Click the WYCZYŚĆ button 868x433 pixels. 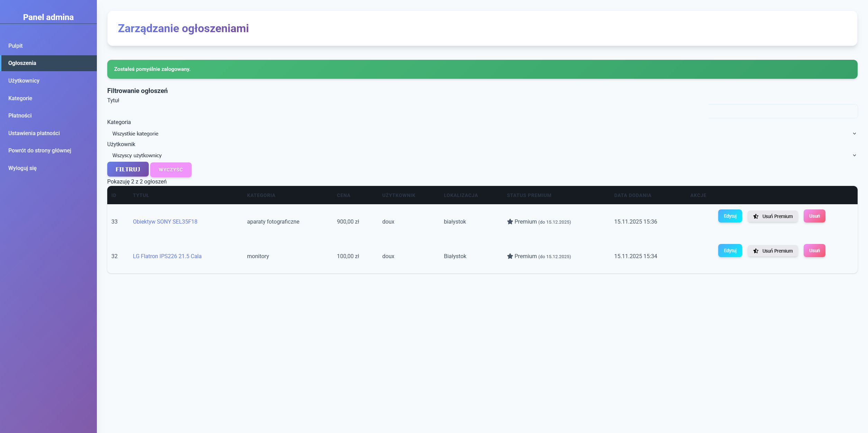tap(171, 170)
